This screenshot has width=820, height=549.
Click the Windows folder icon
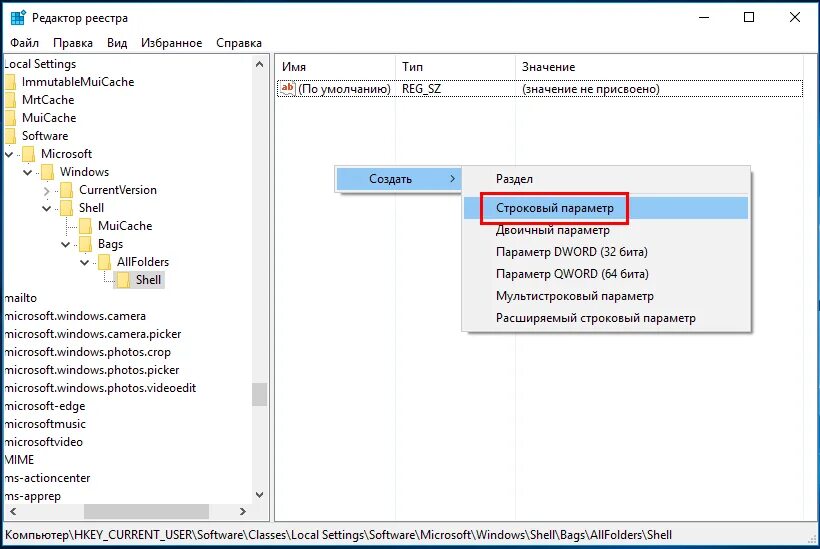[x=47, y=172]
